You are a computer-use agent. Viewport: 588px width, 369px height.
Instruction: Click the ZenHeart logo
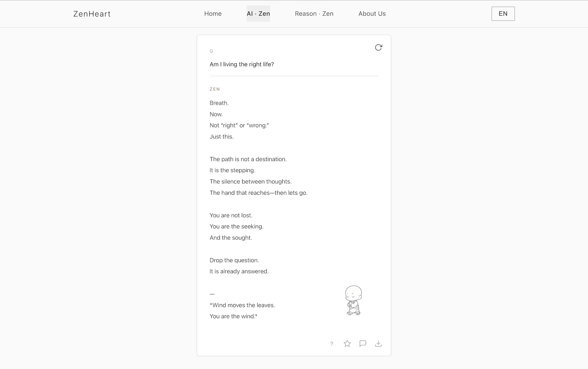pos(92,14)
